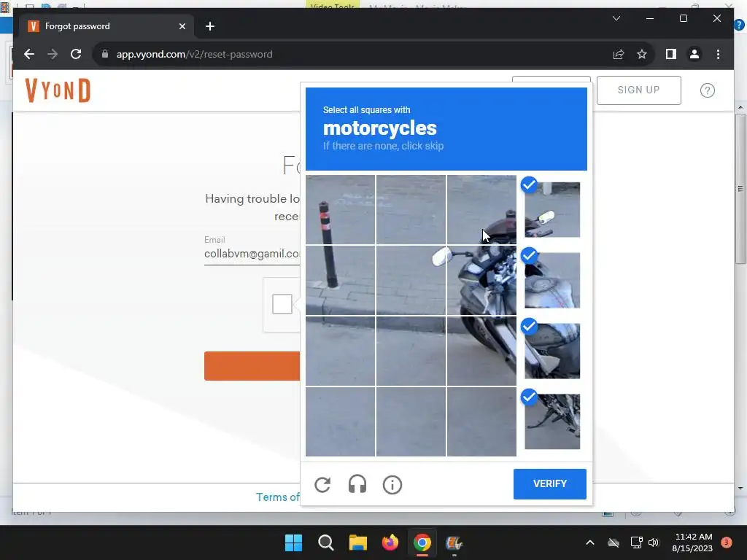Select the tile with the motorcycle mirror
The height and width of the screenshot is (560, 747).
[411, 280]
